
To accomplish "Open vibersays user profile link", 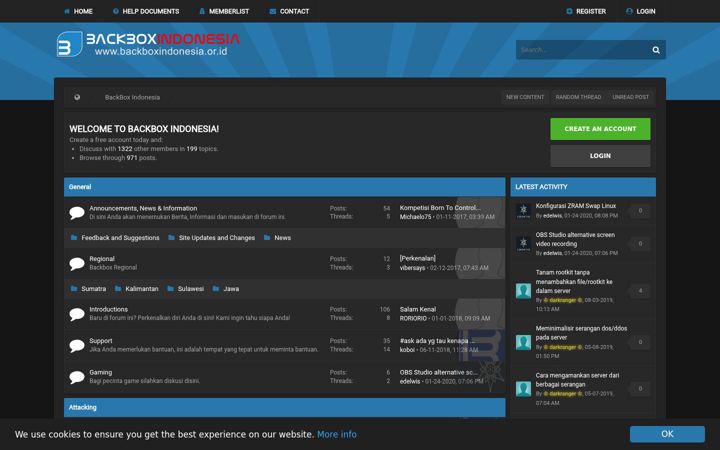I will coord(412,268).
